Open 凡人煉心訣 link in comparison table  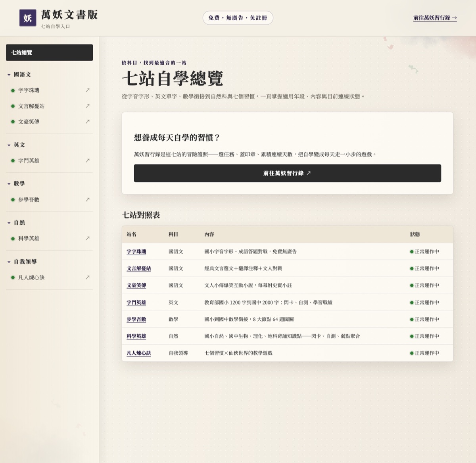point(139,353)
